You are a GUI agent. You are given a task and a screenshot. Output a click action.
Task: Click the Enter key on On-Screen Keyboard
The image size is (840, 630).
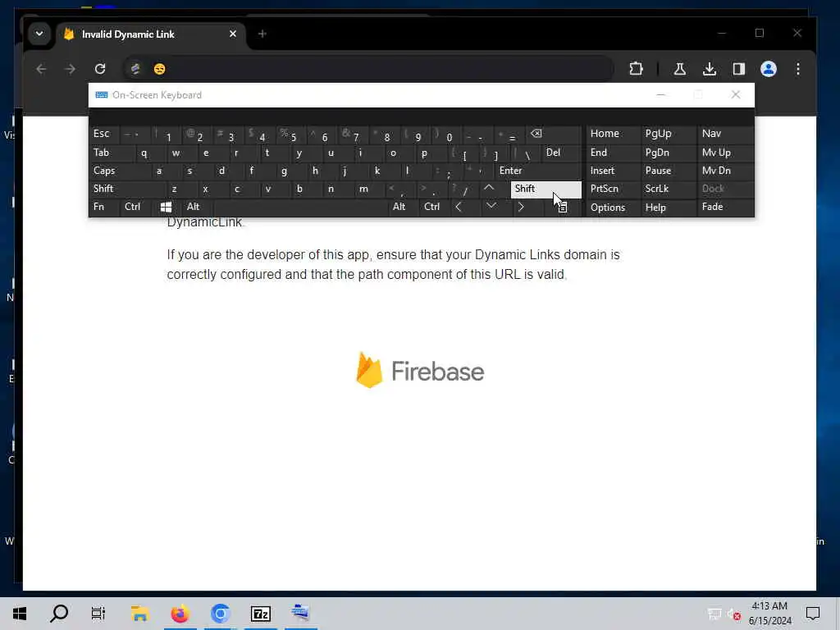click(x=538, y=171)
